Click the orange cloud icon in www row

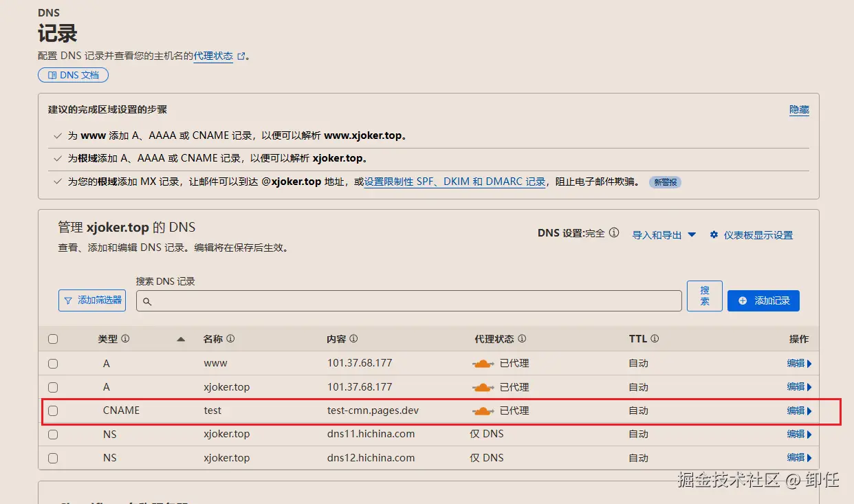pos(483,364)
